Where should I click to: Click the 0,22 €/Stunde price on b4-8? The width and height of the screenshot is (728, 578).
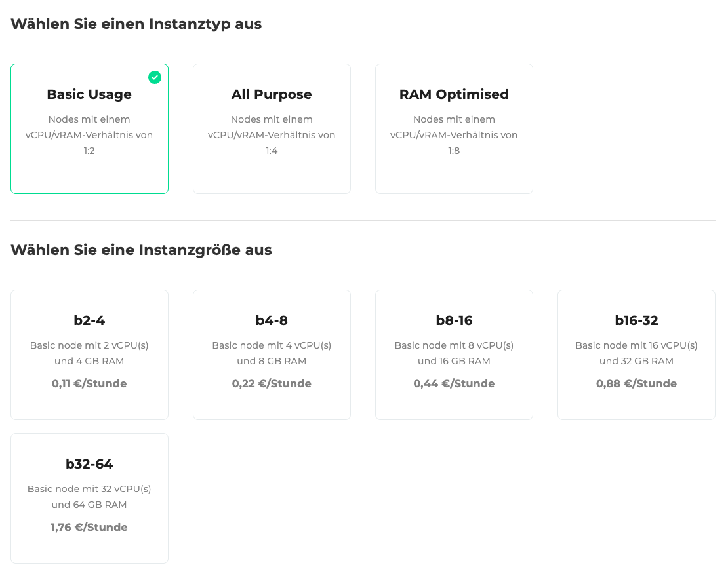point(272,383)
